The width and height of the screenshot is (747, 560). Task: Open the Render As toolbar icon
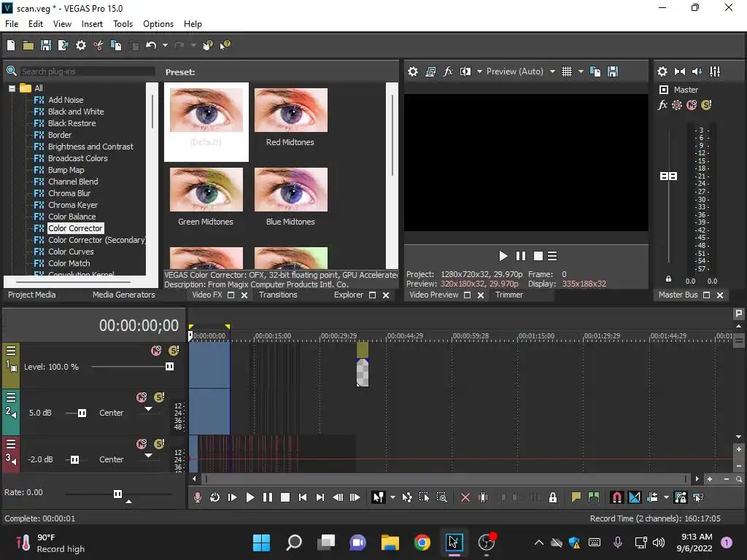point(63,45)
